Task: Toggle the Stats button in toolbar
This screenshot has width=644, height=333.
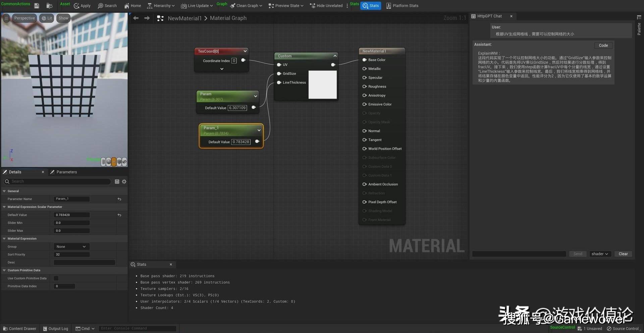Action: (x=371, y=6)
